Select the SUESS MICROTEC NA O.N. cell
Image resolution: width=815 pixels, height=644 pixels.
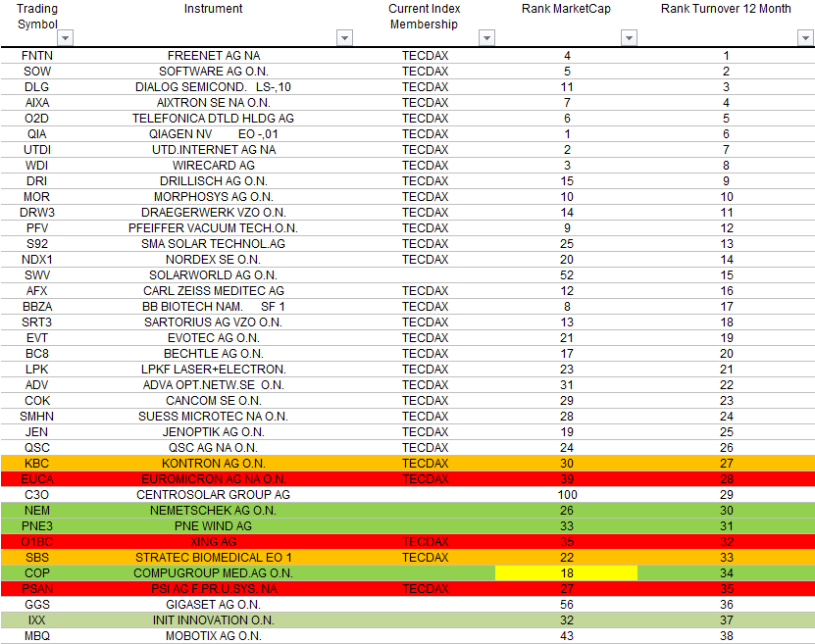point(214,416)
